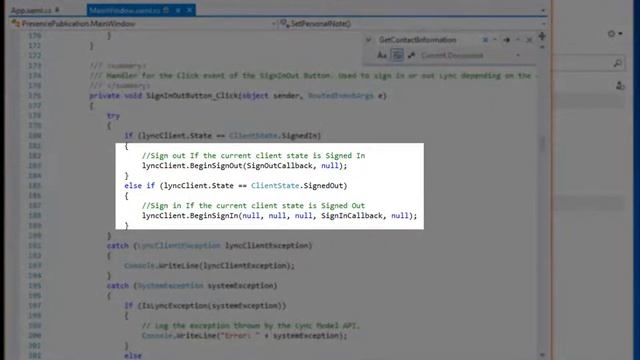Viewport: 640px width, 360px height.
Task: Pin the MainWindow.xaml.cs tab
Action: 178,10
